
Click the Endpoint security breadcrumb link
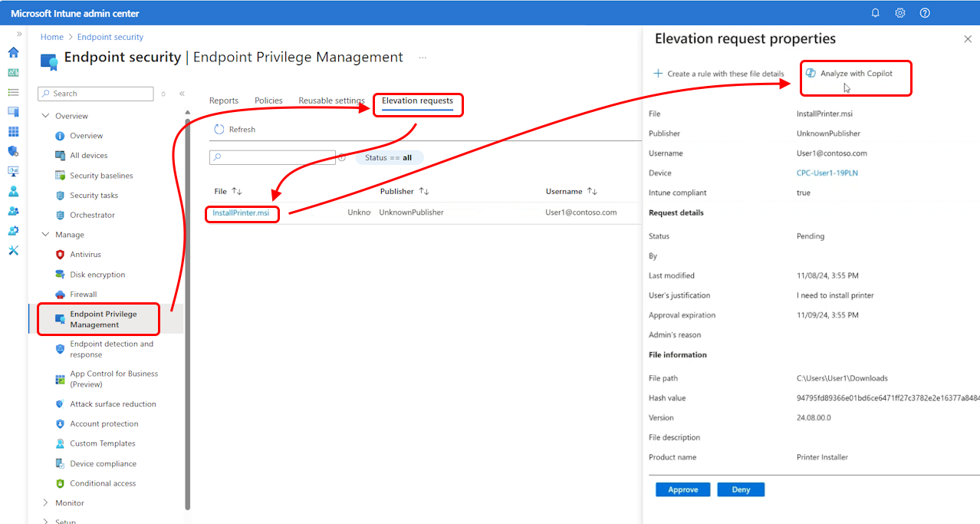(x=110, y=37)
